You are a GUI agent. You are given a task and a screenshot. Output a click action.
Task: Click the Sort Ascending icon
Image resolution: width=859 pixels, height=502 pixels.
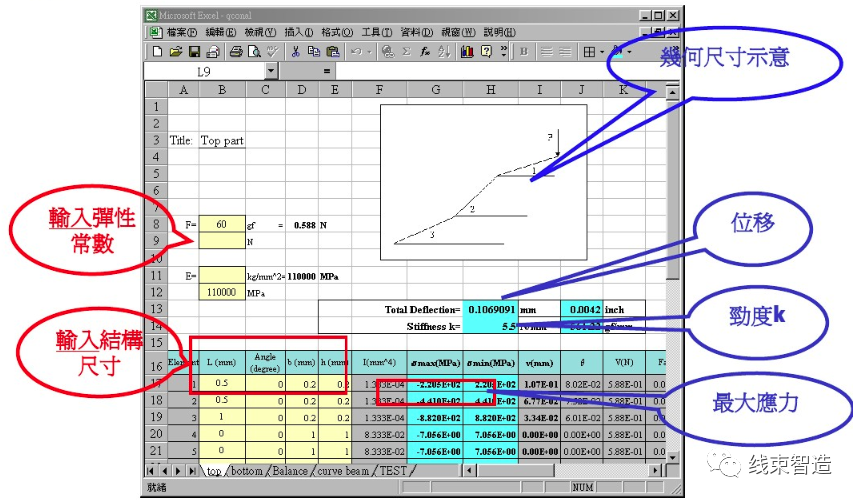click(444, 52)
